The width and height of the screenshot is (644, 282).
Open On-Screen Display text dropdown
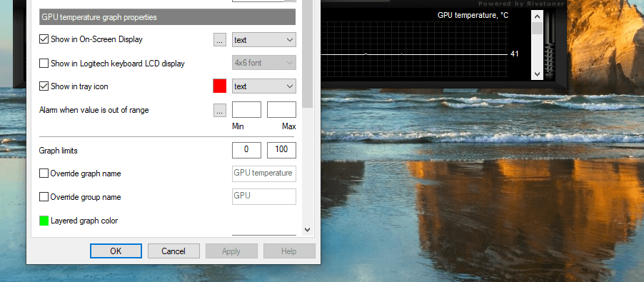click(x=264, y=40)
